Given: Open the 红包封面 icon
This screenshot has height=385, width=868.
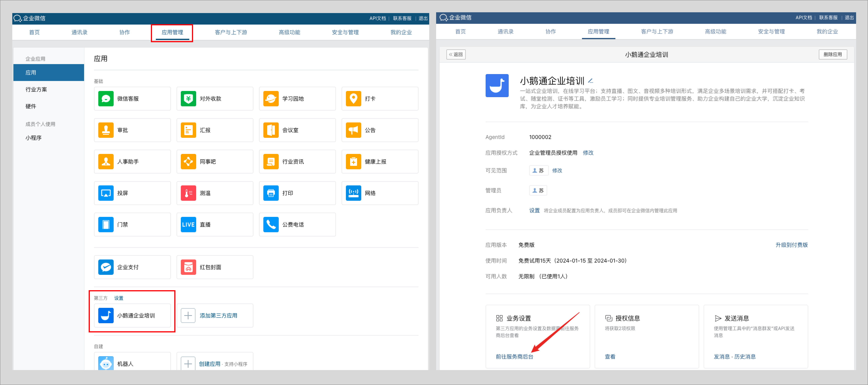Looking at the screenshot, I should click(x=188, y=267).
